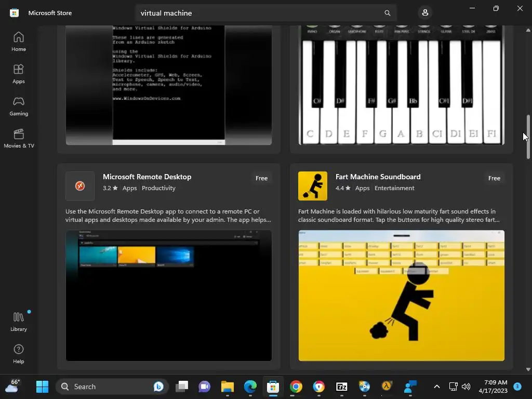Open the Library in sidebar
This screenshot has height=399, width=532.
pos(19,322)
